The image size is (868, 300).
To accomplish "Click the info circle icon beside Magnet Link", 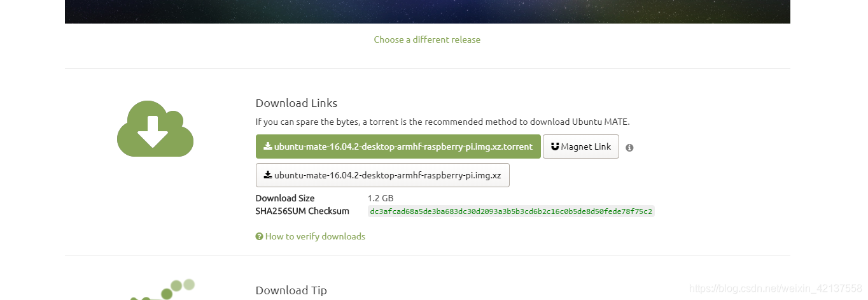I will click(629, 148).
